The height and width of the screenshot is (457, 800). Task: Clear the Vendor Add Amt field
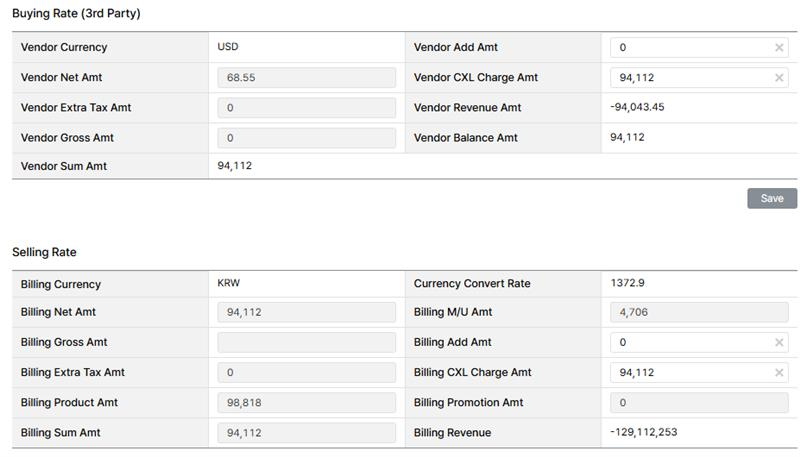[x=779, y=47]
